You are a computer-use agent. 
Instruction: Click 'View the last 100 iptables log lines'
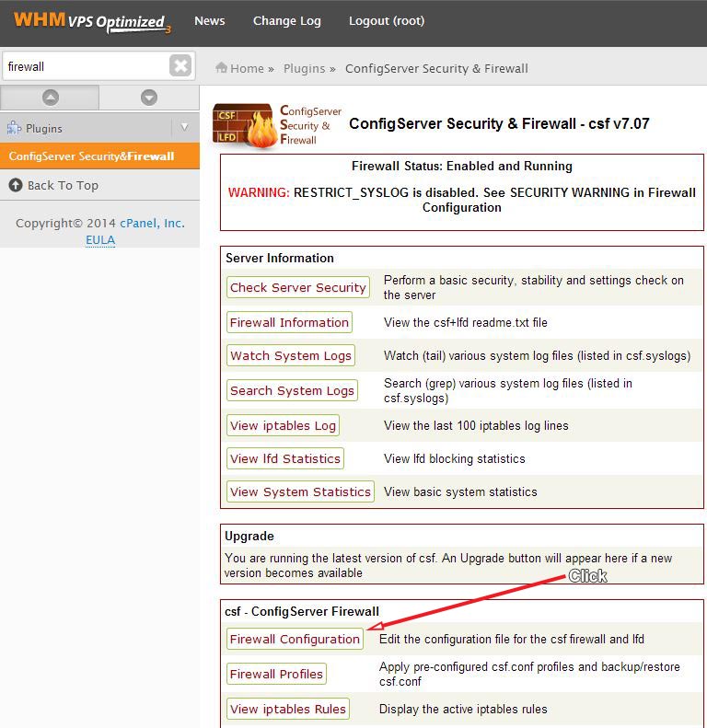(476, 425)
